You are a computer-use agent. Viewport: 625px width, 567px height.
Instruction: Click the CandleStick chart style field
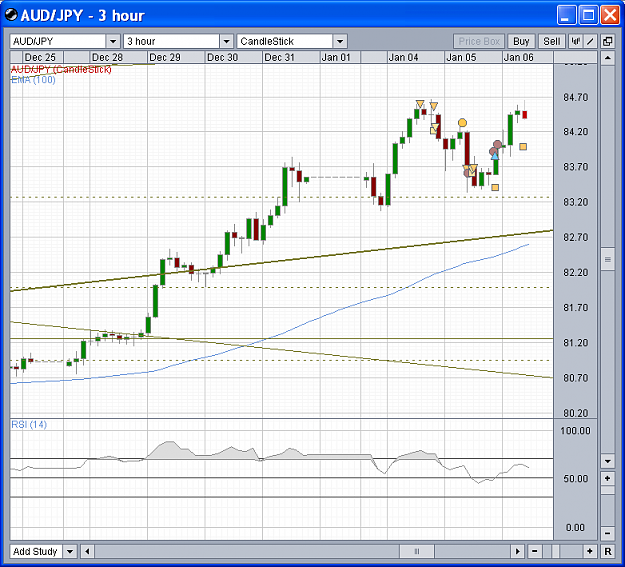pos(285,41)
